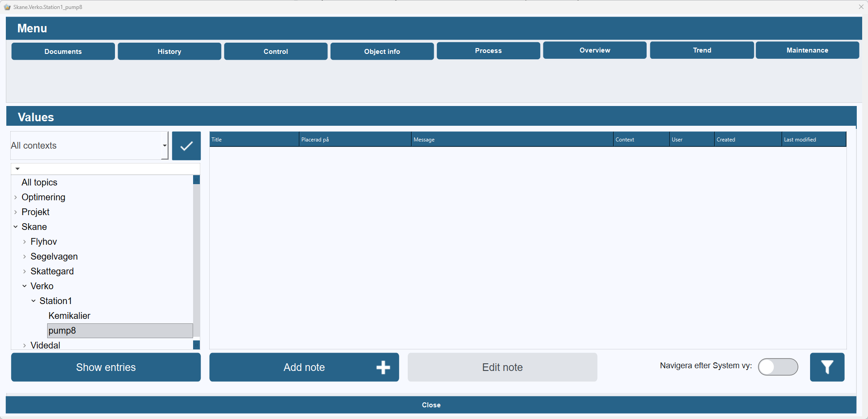Screen dimensions: 868x419
Task: Open the Object info menu button
Action: pyautogui.click(x=382, y=51)
